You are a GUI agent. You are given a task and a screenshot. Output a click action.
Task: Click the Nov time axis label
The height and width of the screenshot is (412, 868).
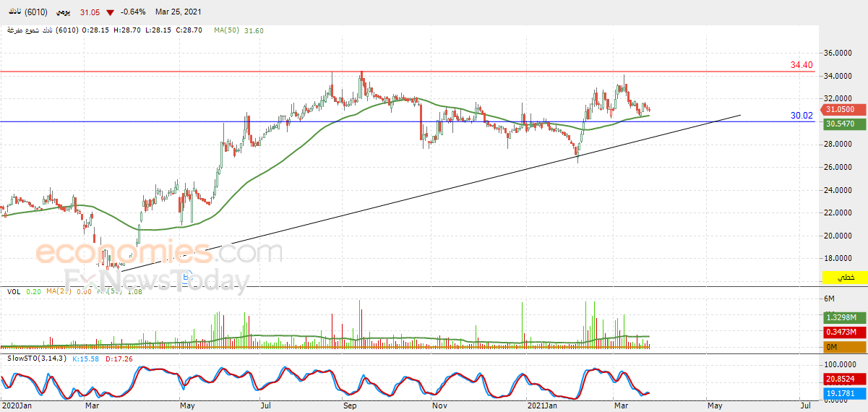point(439,405)
